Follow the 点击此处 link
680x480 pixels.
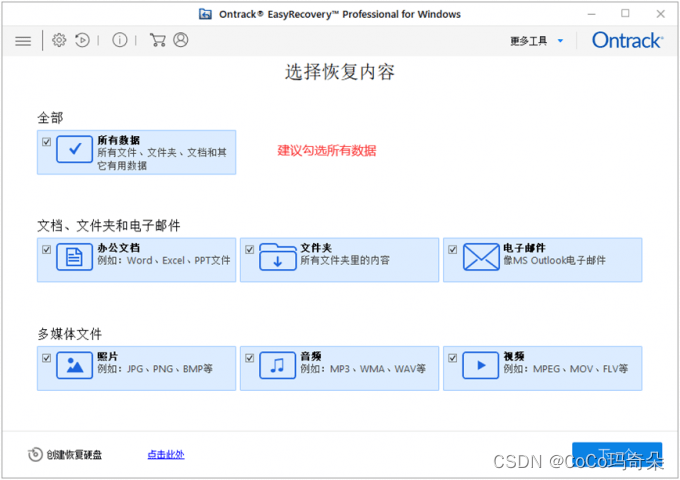166,454
